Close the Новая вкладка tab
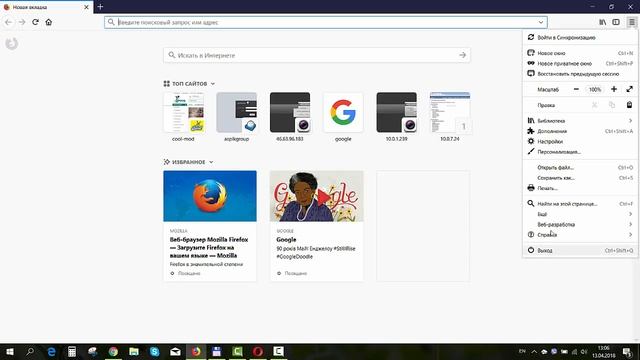The width and height of the screenshot is (640, 360). (86, 7)
